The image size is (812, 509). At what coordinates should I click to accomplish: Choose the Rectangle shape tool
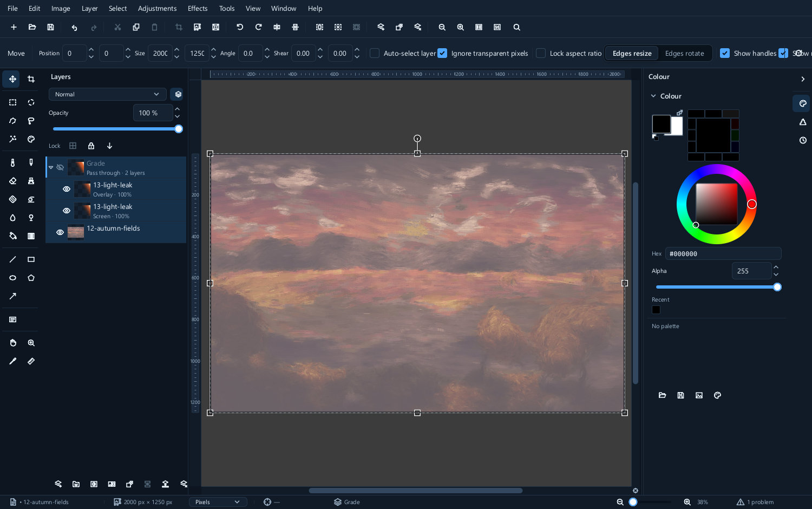[x=31, y=259]
